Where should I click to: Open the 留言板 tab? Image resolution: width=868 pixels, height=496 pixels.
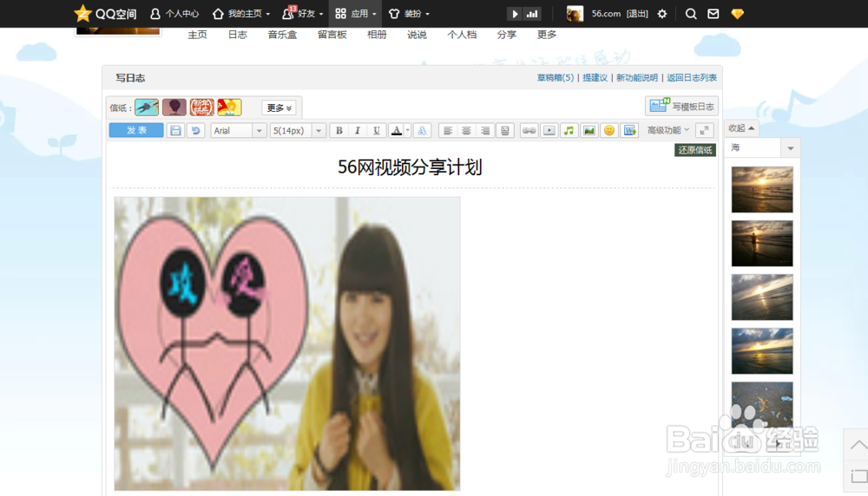(x=332, y=35)
